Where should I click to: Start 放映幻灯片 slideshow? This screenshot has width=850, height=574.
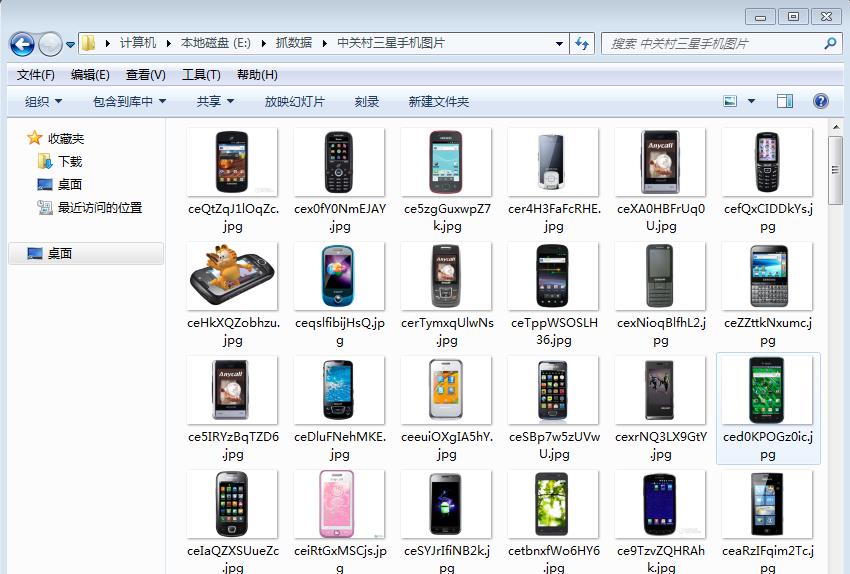(294, 101)
